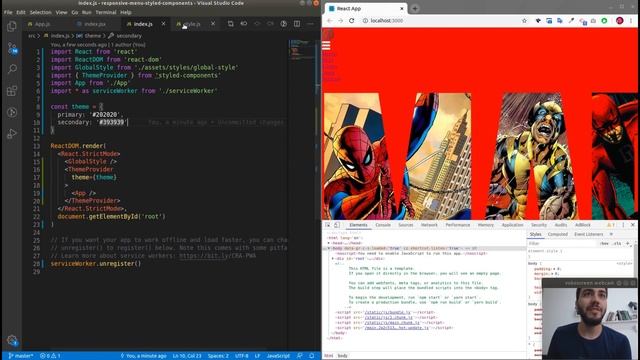This screenshot has width=640, height=360.
Task: Close the DevTools panel
Action: (633, 225)
